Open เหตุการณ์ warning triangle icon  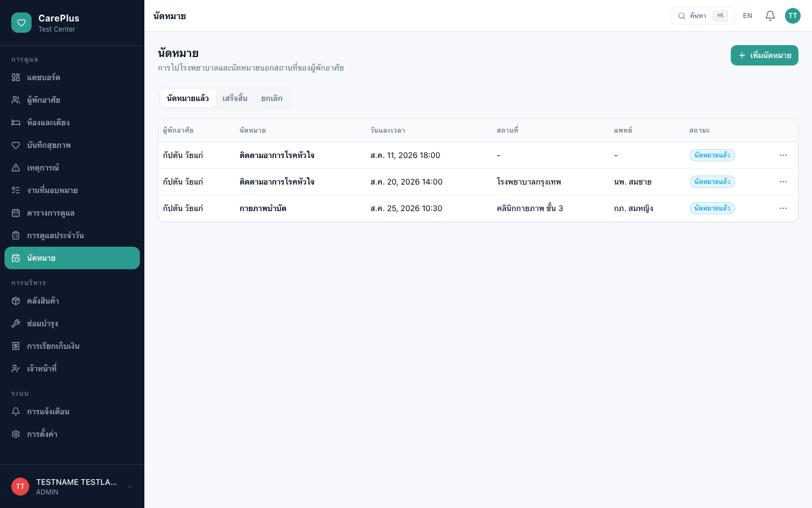click(16, 168)
